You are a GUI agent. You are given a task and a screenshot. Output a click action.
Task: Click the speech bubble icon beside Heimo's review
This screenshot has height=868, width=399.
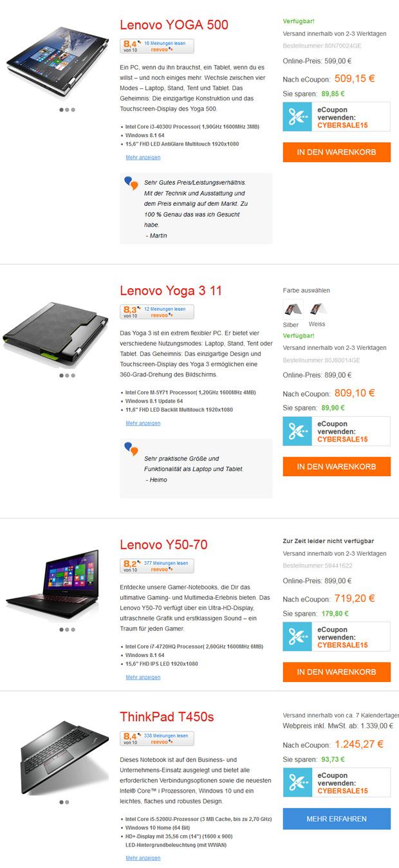[x=131, y=449]
